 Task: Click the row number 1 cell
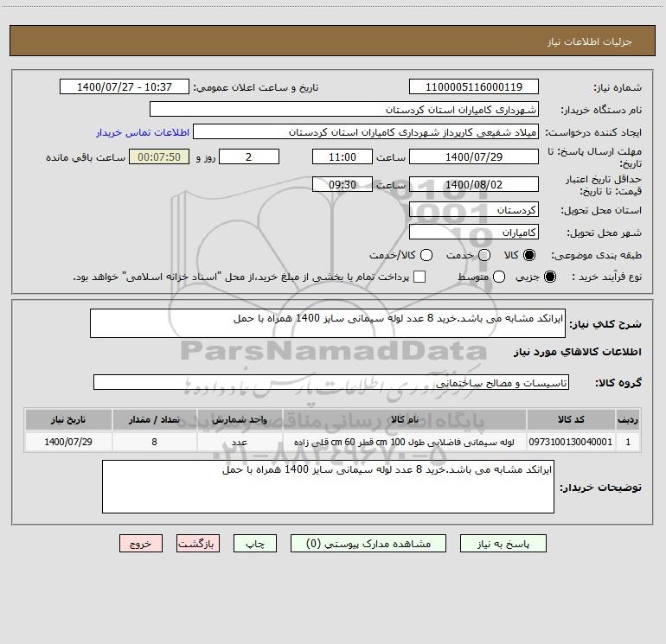[628, 442]
